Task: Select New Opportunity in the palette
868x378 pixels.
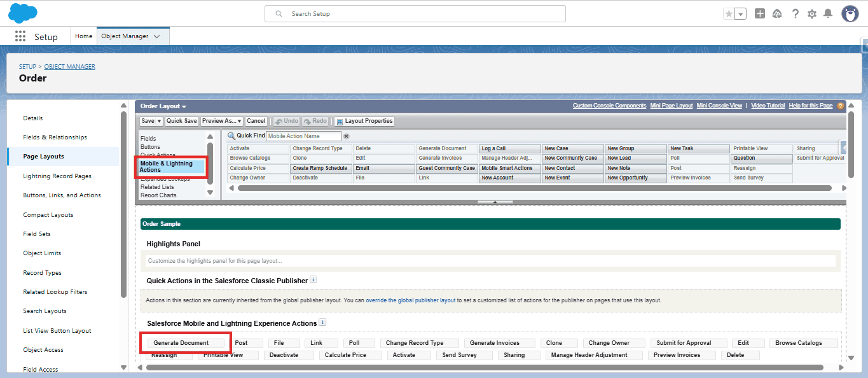Action: pos(635,178)
